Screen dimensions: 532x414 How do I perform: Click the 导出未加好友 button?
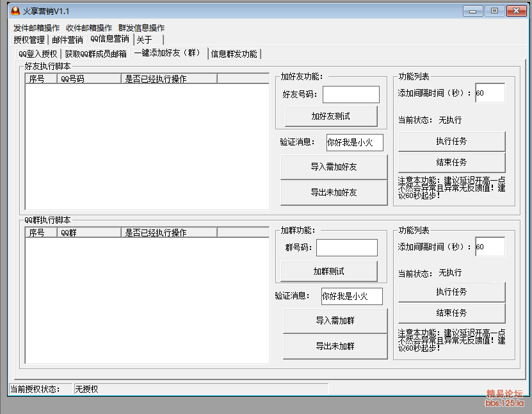coord(334,192)
